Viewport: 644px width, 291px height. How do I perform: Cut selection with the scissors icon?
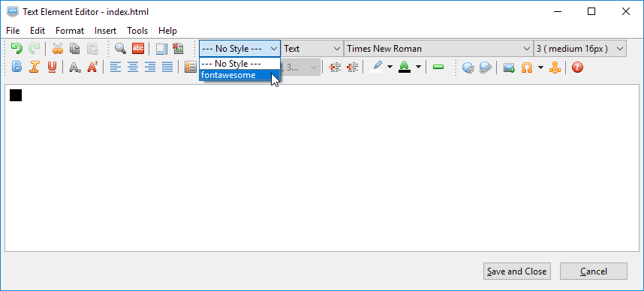click(57, 49)
